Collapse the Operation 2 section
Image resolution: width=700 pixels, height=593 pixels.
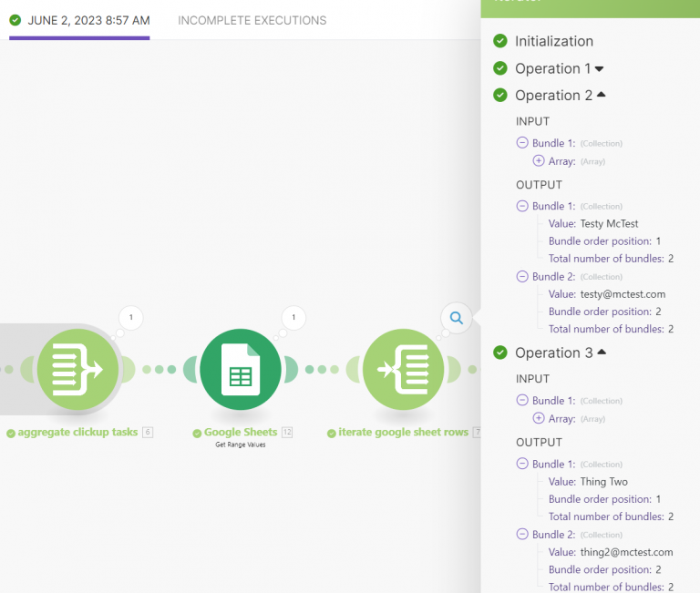tap(602, 95)
